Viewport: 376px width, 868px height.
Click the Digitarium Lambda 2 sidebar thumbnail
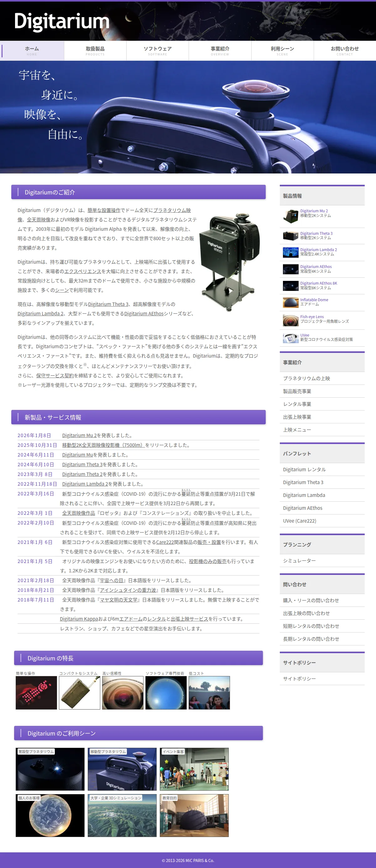(290, 252)
